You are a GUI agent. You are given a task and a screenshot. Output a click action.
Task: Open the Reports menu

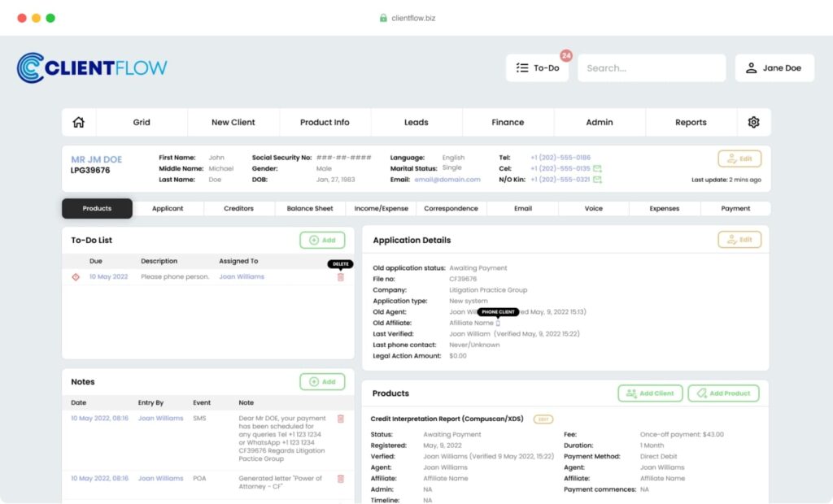[x=691, y=122]
